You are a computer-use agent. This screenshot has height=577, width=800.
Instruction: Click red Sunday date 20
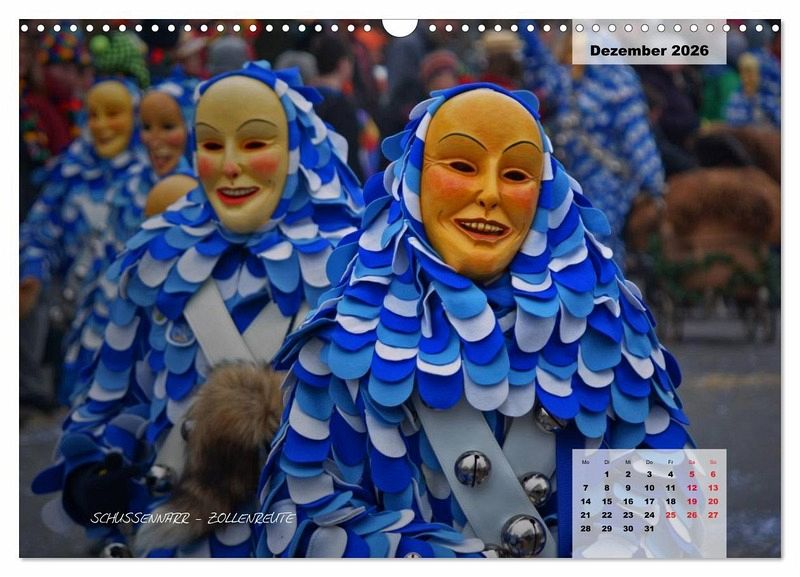tap(713, 501)
